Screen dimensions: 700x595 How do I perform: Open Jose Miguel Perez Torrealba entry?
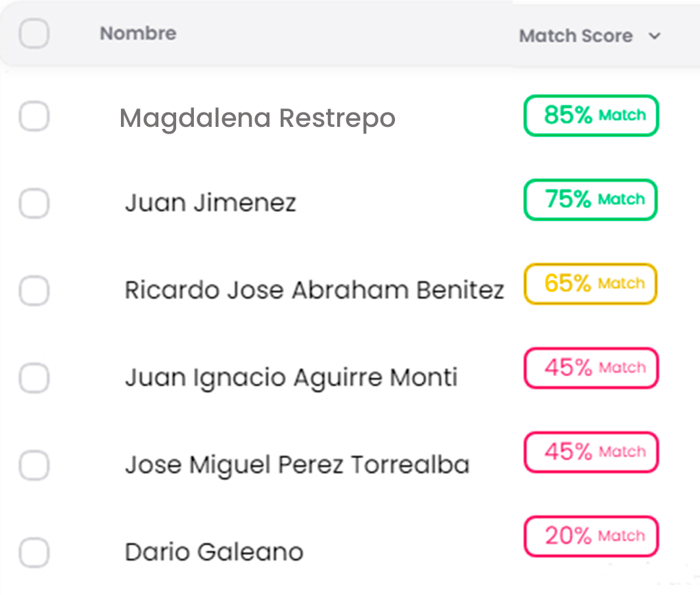[x=297, y=465]
